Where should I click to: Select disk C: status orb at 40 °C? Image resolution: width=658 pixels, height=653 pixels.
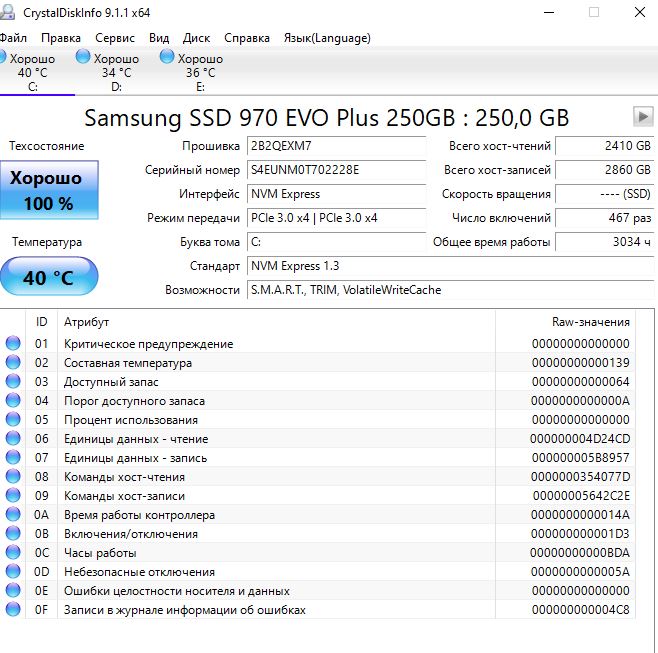pyautogui.click(x=4, y=57)
